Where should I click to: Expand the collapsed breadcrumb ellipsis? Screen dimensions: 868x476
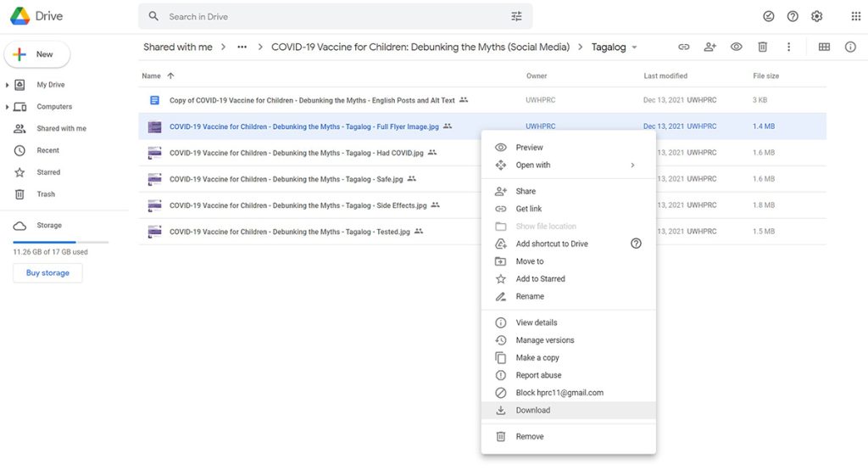point(242,48)
